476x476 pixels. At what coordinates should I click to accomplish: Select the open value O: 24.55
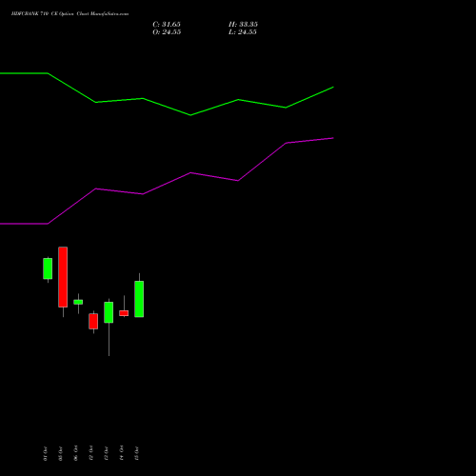pyautogui.click(x=167, y=32)
